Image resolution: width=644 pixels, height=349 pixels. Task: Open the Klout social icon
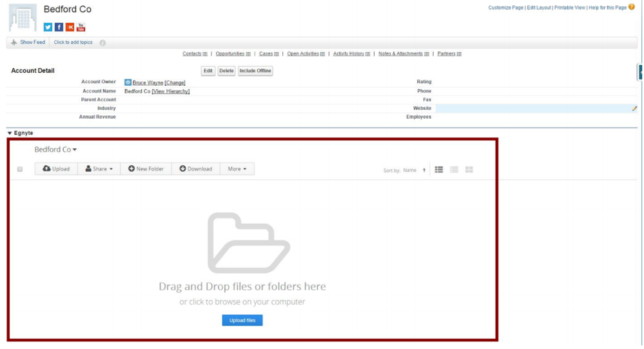point(70,27)
